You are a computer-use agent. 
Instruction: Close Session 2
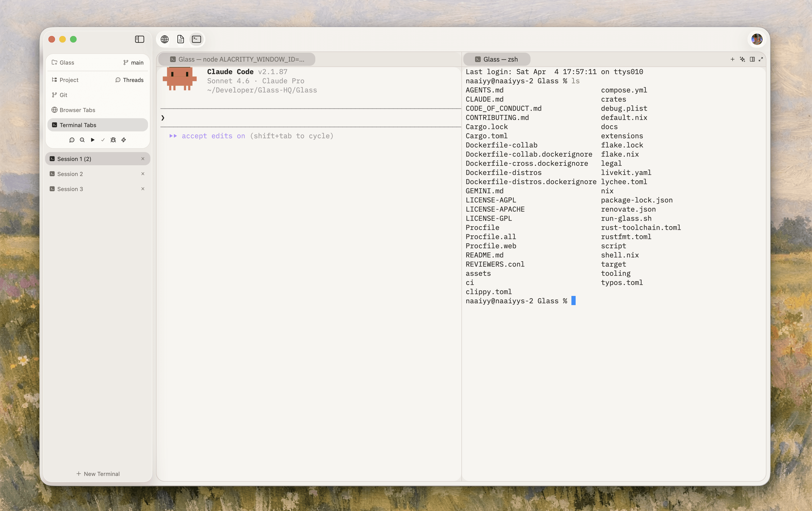[143, 174]
